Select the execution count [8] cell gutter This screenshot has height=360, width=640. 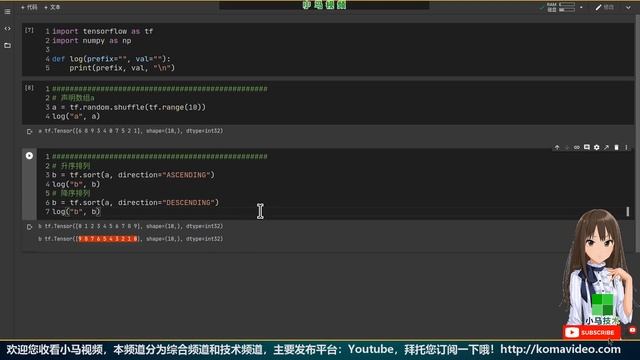(x=29, y=88)
